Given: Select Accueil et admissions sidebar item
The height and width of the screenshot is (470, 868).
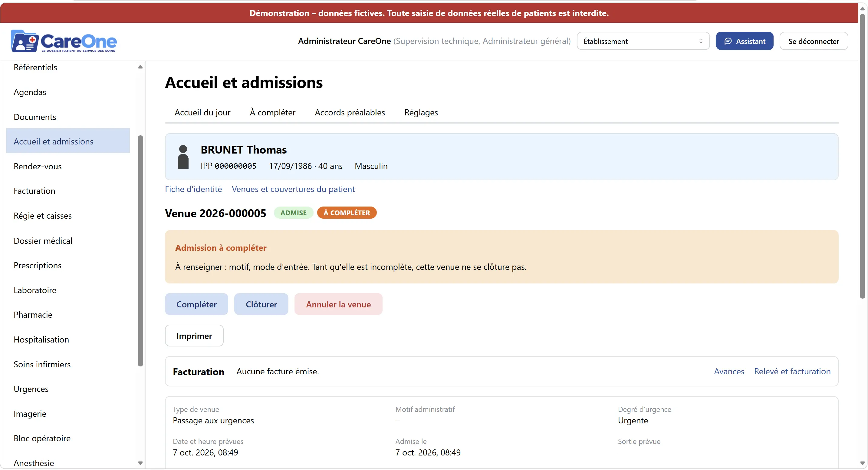Looking at the screenshot, I should click(68, 141).
